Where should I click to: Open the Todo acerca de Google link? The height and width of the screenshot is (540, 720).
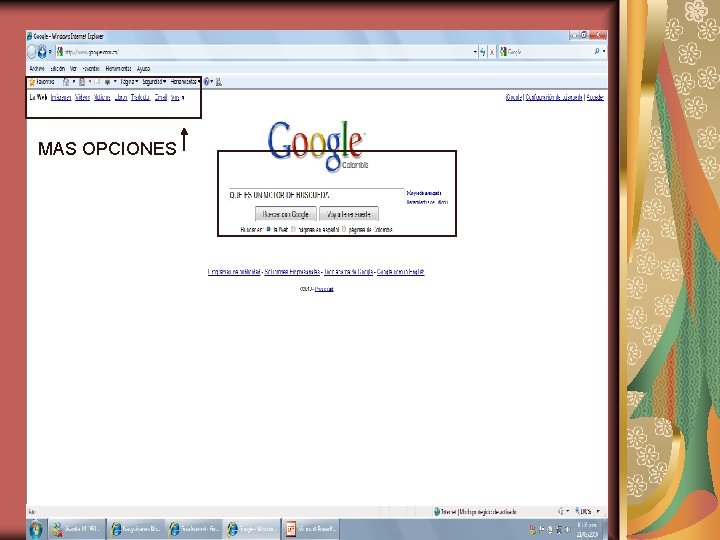coord(349,272)
